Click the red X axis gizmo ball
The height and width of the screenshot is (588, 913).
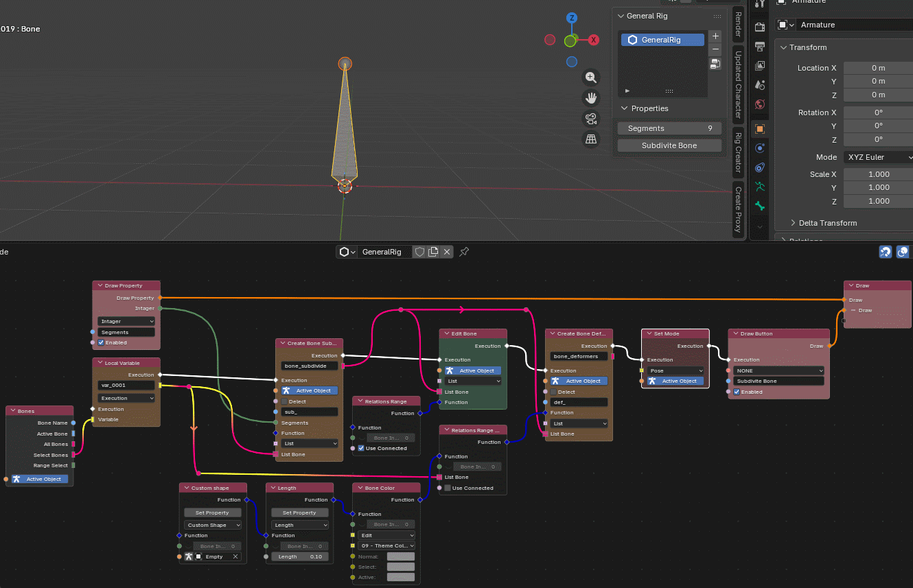594,40
